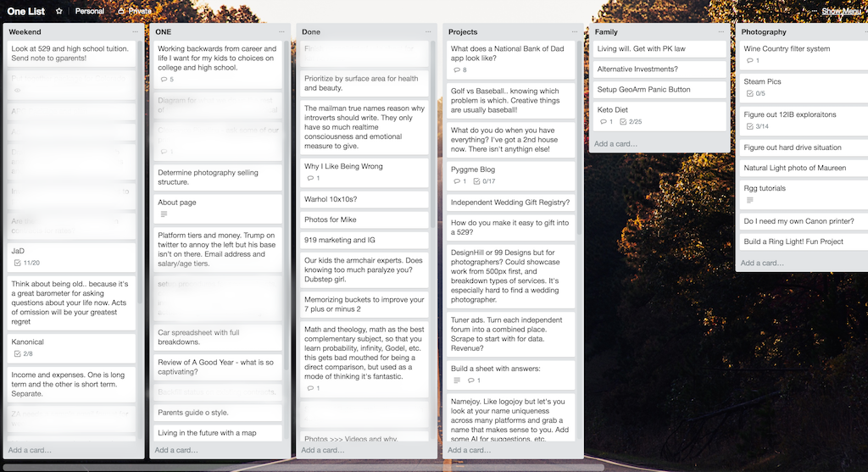Open the Projects list actions menu
Screen dimensions: 868x472
(575, 32)
